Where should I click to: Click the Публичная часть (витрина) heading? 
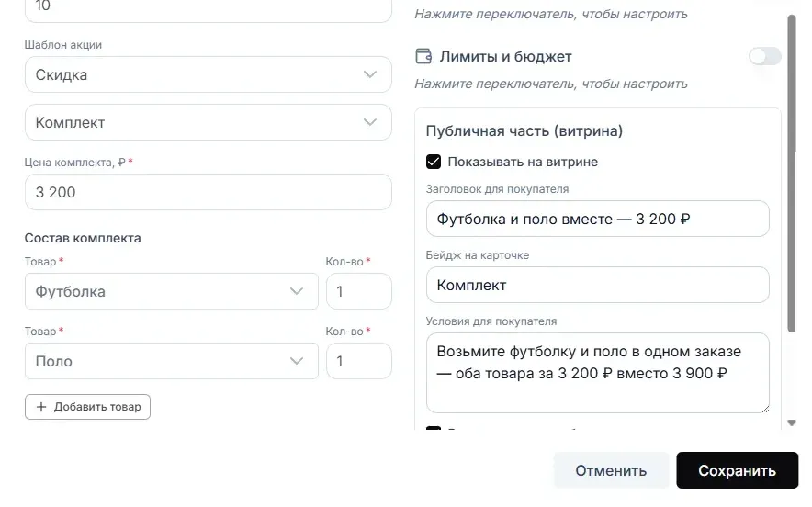point(524,131)
